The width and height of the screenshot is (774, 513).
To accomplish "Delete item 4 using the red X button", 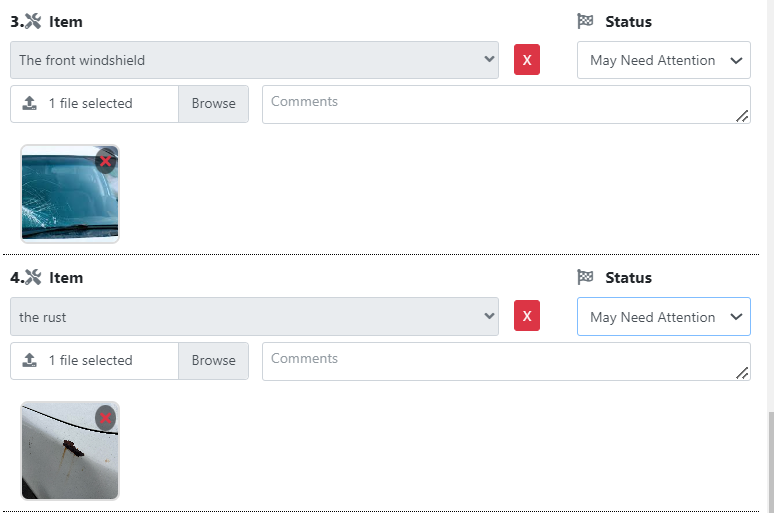I will coord(527,316).
